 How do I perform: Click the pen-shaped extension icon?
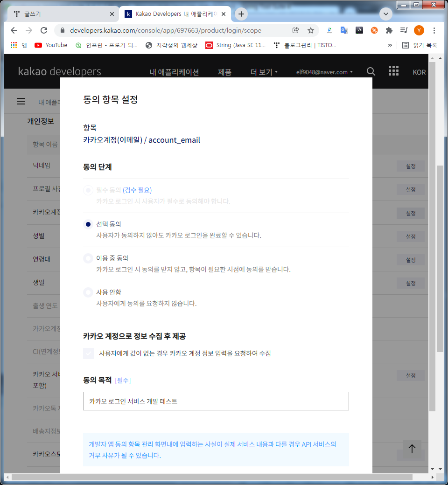[329, 30]
